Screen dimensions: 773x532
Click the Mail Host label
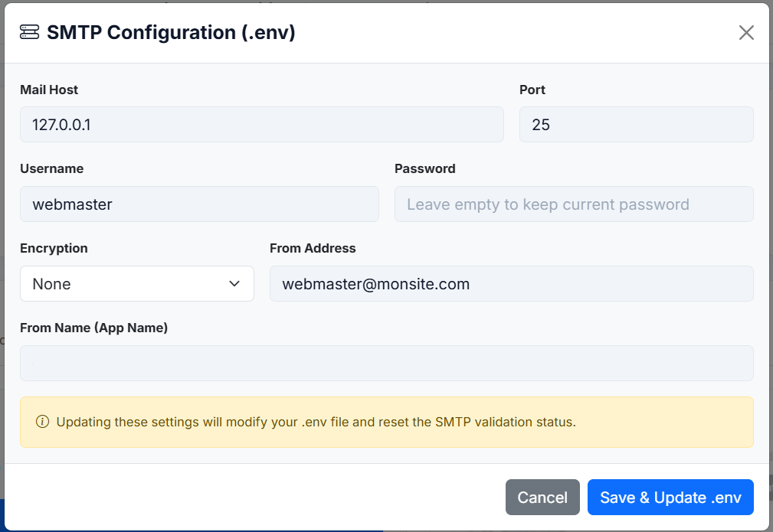pos(48,90)
